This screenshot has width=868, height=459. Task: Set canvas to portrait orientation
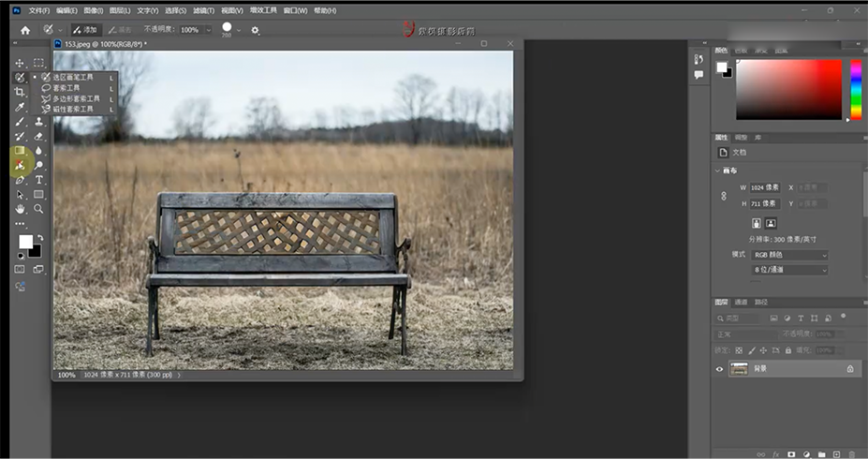tap(757, 223)
